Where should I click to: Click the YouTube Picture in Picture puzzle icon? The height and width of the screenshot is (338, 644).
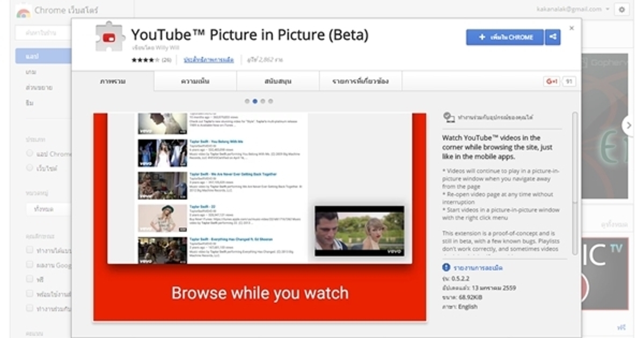(x=109, y=38)
